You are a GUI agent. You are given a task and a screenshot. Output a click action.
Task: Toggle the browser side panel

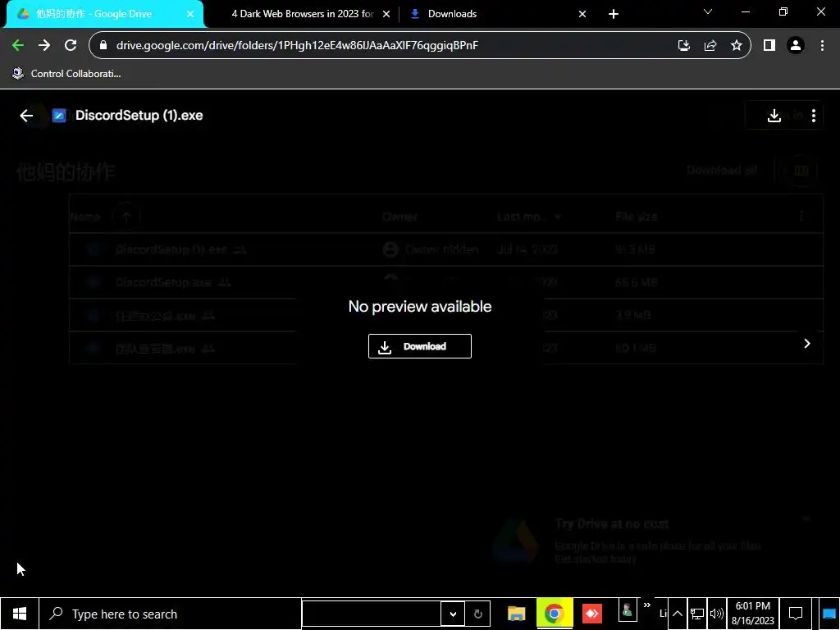tap(769, 46)
